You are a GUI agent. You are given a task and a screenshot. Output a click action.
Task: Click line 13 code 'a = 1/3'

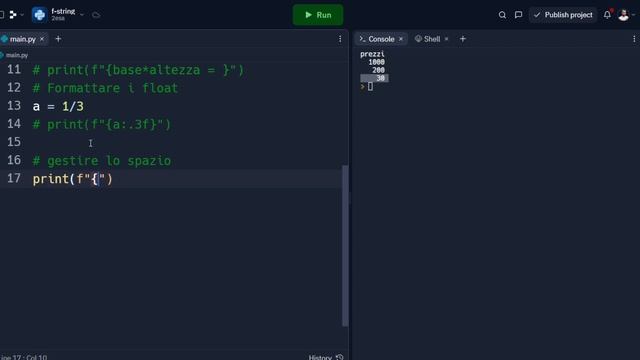click(x=58, y=107)
